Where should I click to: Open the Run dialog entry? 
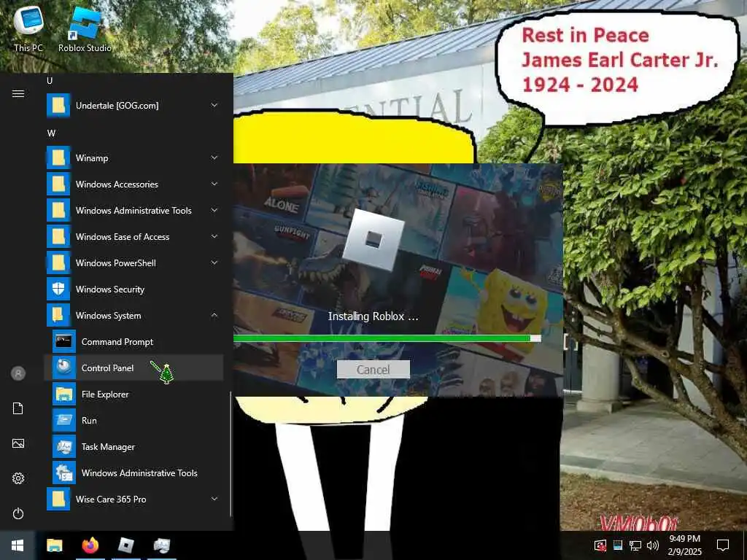(x=133, y=421)
